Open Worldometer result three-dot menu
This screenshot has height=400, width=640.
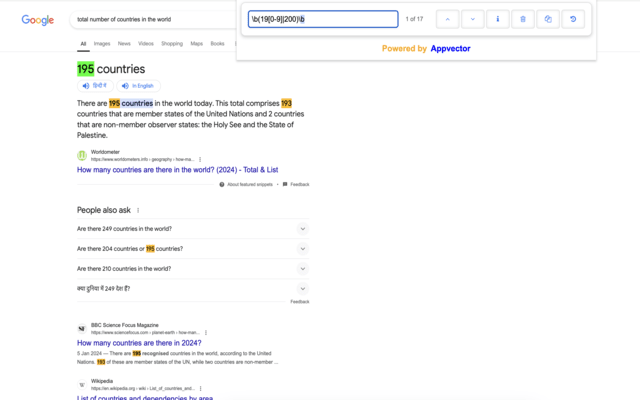[x=200, y=159]
